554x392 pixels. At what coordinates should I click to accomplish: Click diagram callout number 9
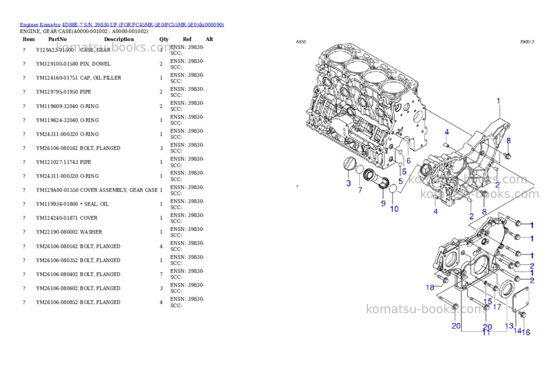pyautogui.click(x=383, y=203)
